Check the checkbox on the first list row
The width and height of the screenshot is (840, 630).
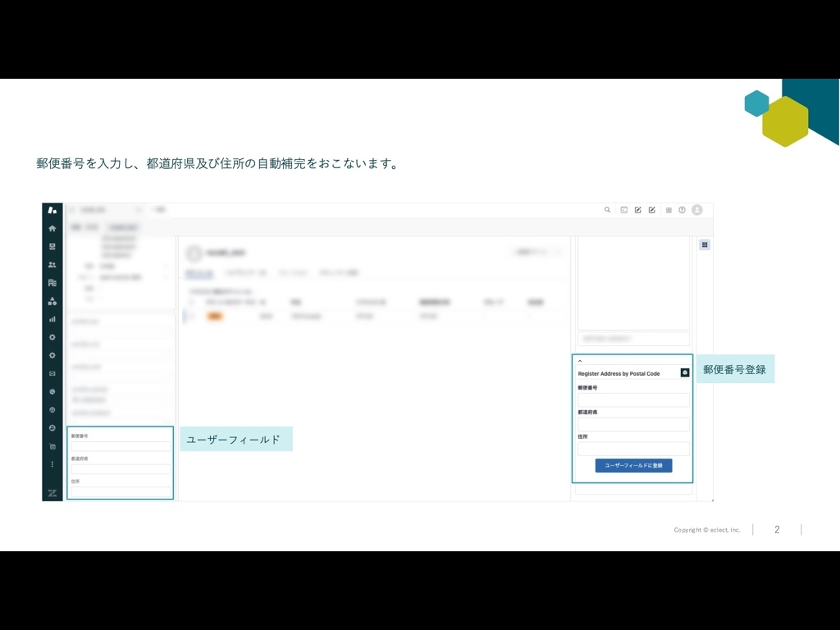pos(191,315)
